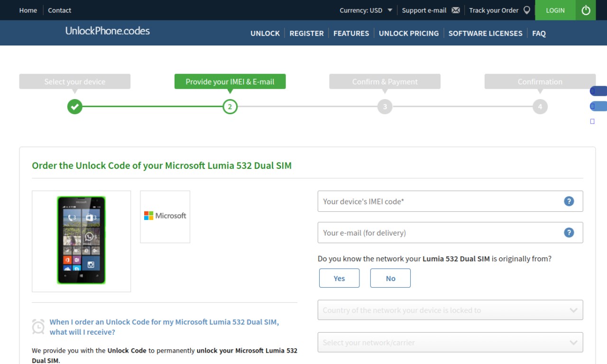Screen dimensions: 607x364
Task: Click the Confirm & Payment step tab
Action: (385, 82)
